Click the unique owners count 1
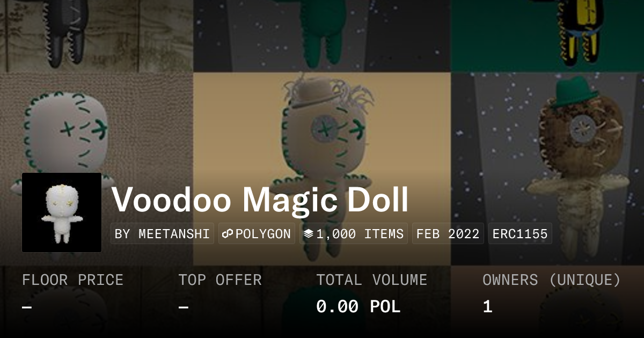Viewport: 644px width, 338px height. pyautogui.click(x=487, y=307)
